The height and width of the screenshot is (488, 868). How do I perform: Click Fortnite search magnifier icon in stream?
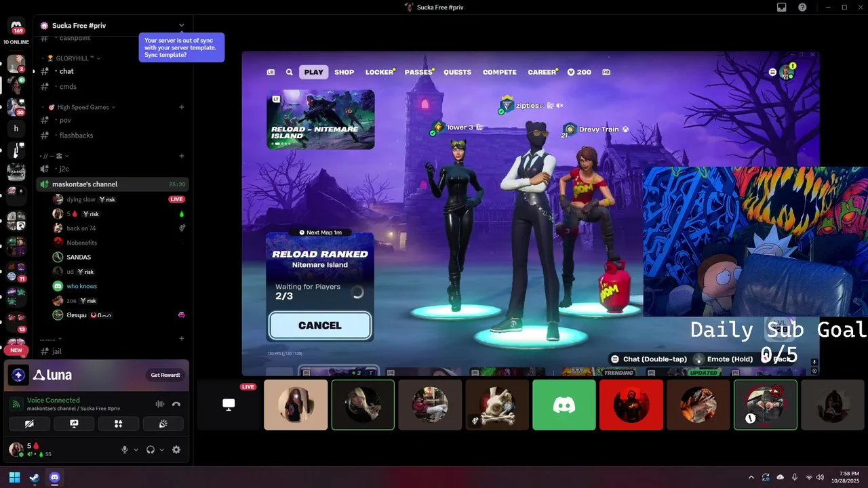pos(290,72)
